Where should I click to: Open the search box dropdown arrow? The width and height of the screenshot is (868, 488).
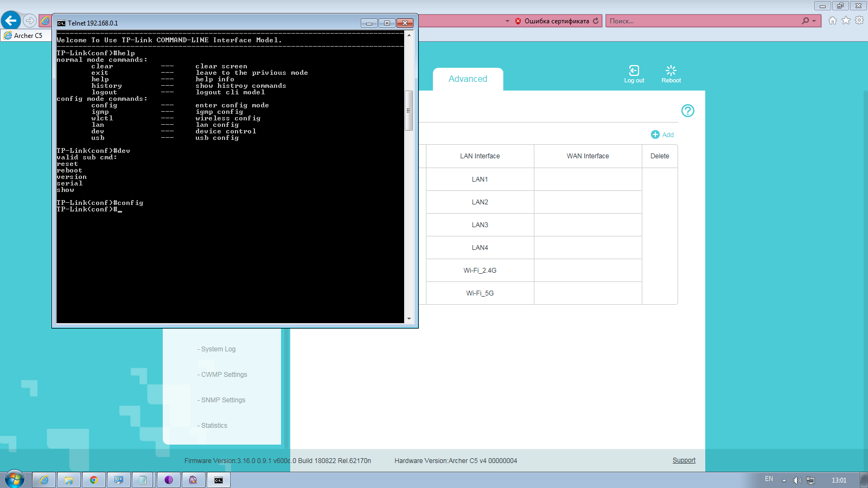(x=814, y=21)
